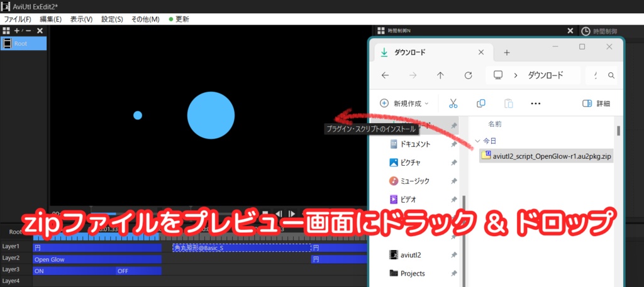
Task: Open the ファイル(F) menu
Action: (x=17, y=19)
